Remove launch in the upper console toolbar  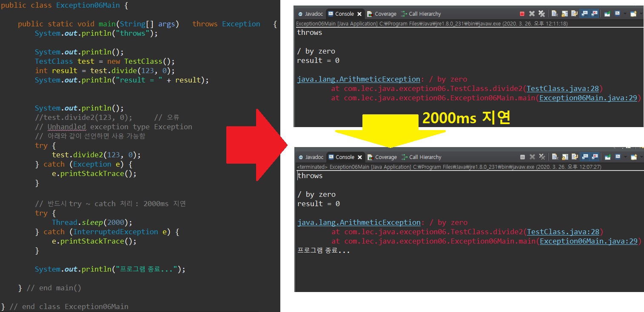click(532, 14)
